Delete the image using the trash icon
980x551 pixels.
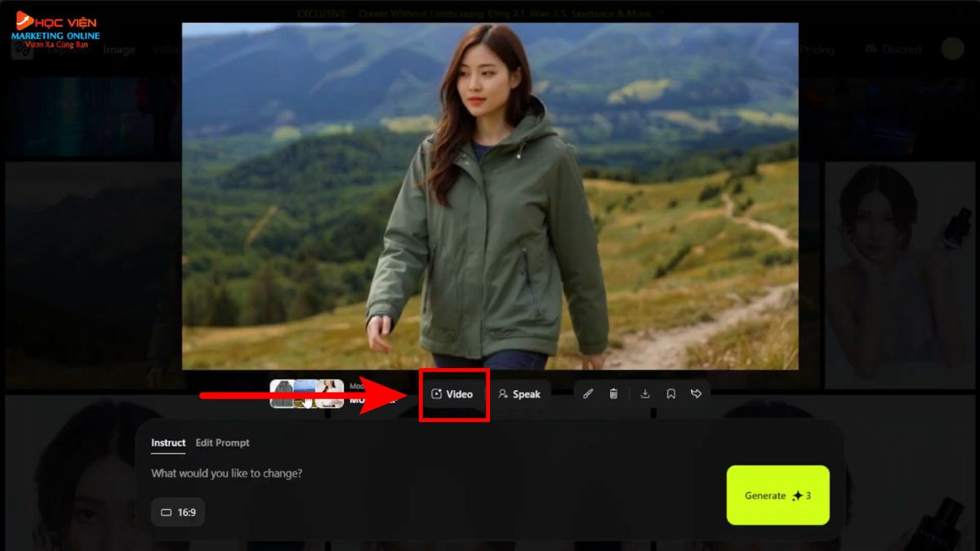(614, 393)
